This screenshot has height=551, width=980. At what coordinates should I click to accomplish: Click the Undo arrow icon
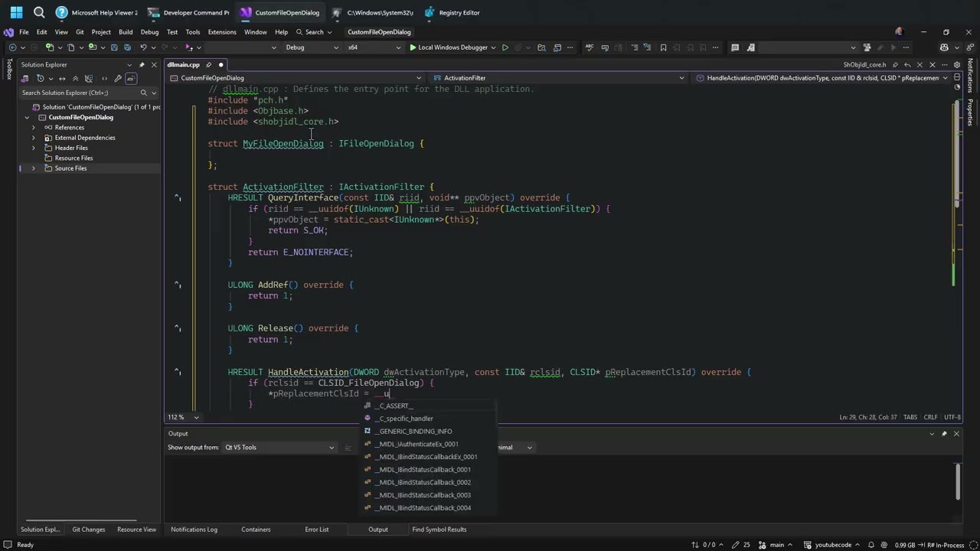point(143,47)
